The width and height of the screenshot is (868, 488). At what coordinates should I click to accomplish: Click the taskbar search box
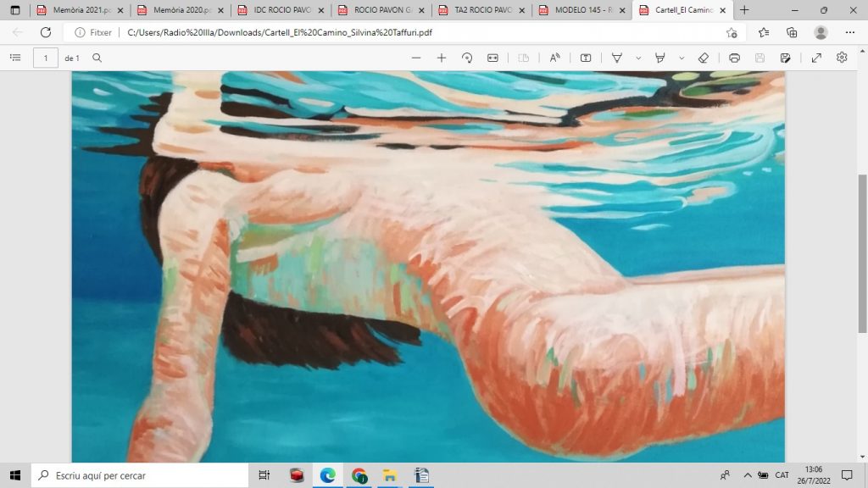click(140, 475)
